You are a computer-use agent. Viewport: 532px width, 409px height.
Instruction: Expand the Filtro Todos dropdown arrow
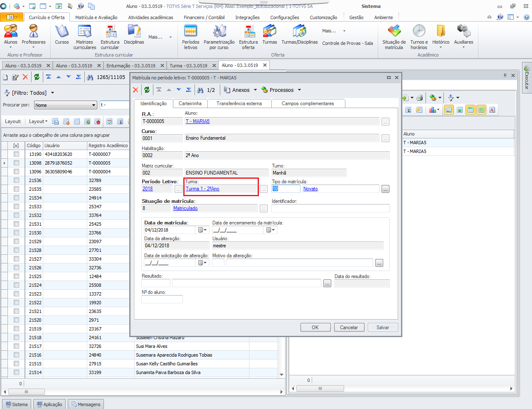(52, 93)
